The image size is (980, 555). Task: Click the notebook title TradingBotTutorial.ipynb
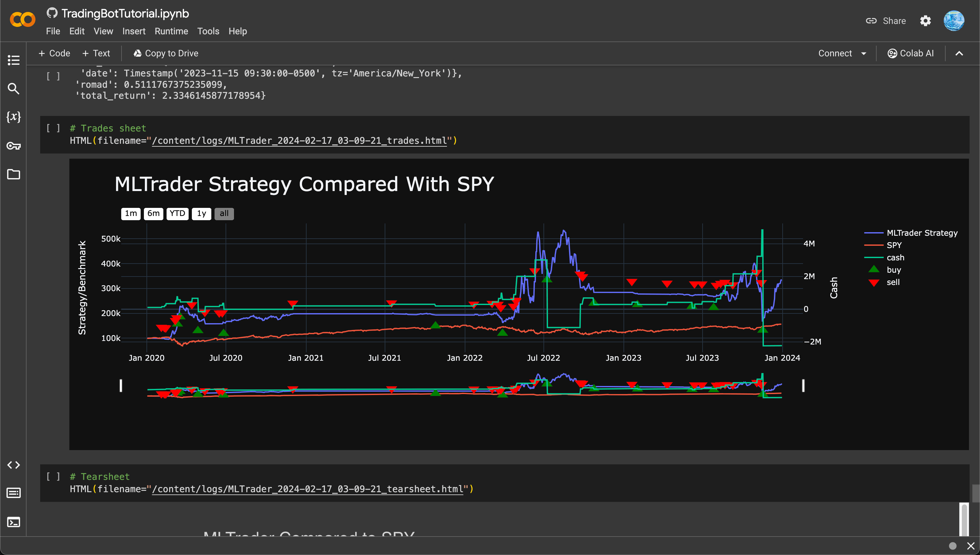[125, 13]
